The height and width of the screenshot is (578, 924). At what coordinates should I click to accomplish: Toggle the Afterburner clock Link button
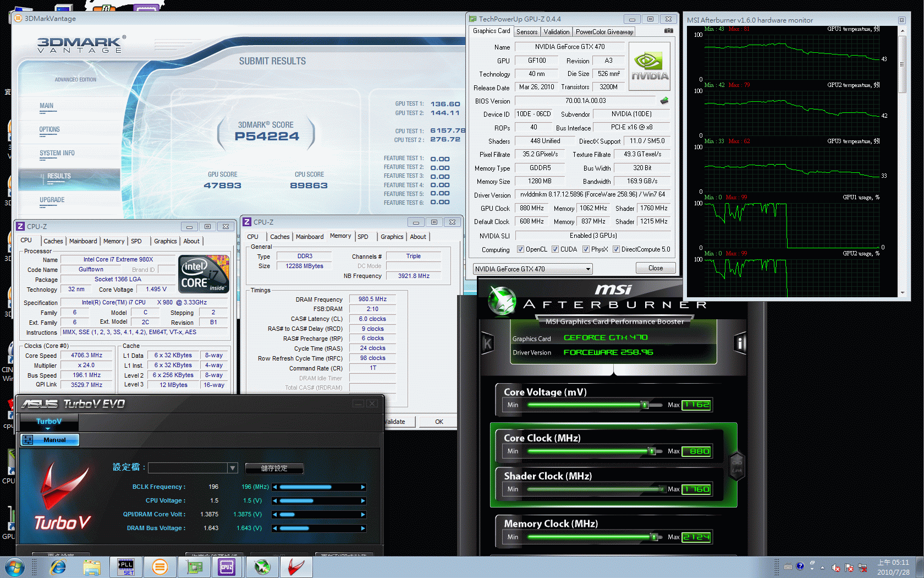[737, 465]
